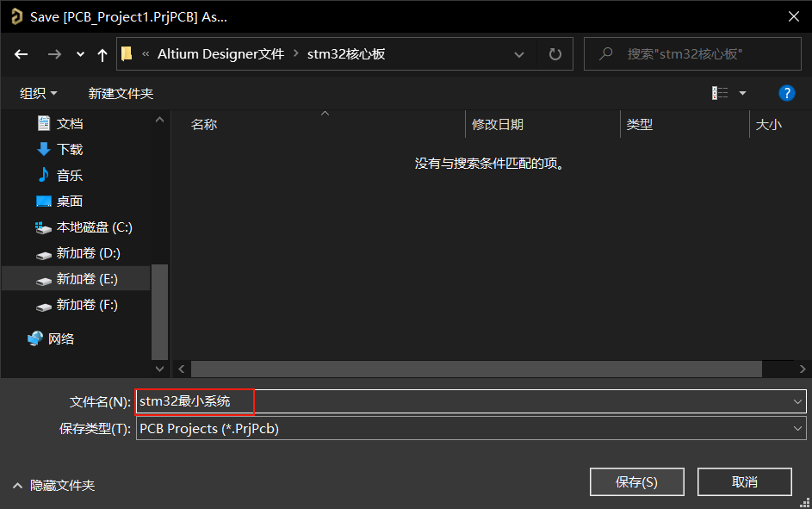The height and width of the screenshot is (509, 812).
Task: Collapse folders with 隐藏文件夹
Action: (x=54, y=486)
